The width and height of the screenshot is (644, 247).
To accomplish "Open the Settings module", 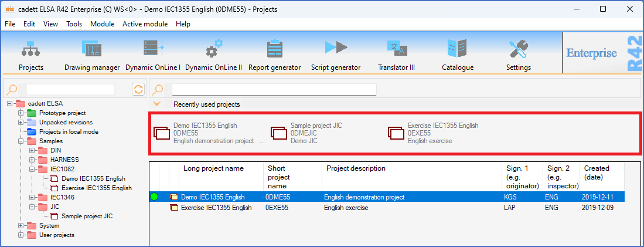I will click(519, 49).
